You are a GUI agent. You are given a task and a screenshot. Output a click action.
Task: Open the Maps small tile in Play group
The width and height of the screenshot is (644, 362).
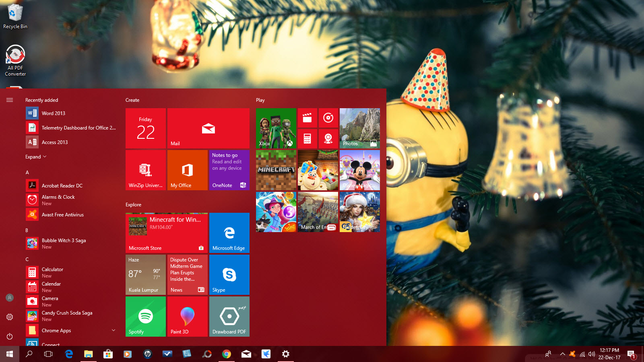tap(328, 139)
